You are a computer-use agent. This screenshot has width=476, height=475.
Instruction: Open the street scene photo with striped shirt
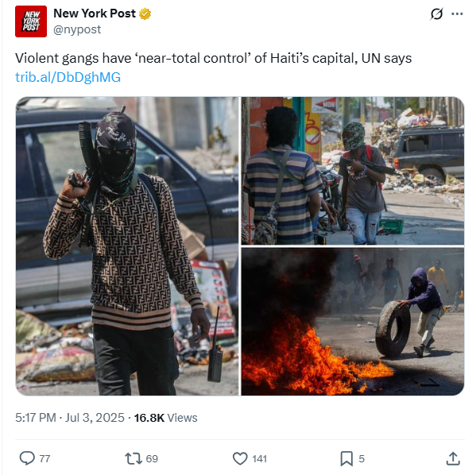click(353, 171)
